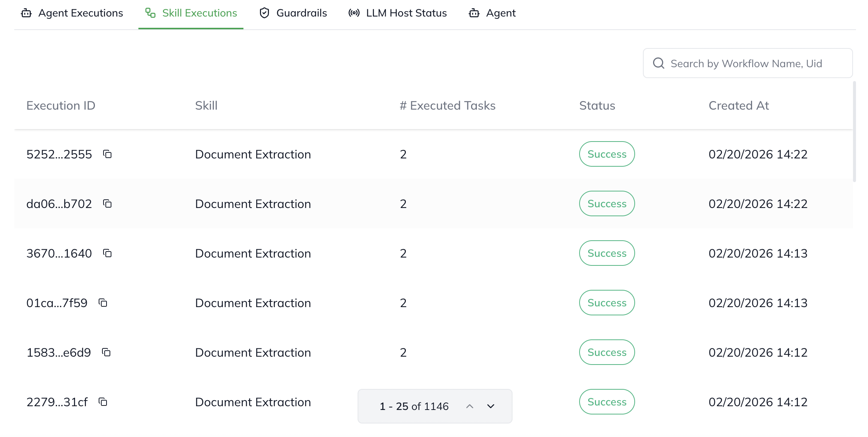This screenshot has height=437, width=868.
Task: Click the search magnifier icon
Action: point(658,63)
